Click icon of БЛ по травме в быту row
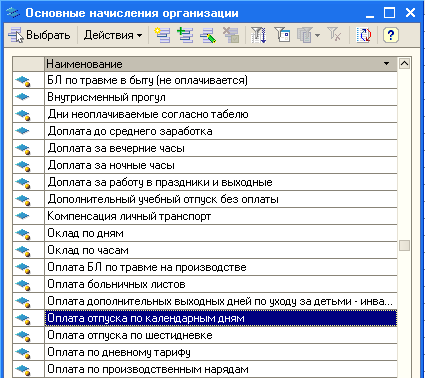 23,80
